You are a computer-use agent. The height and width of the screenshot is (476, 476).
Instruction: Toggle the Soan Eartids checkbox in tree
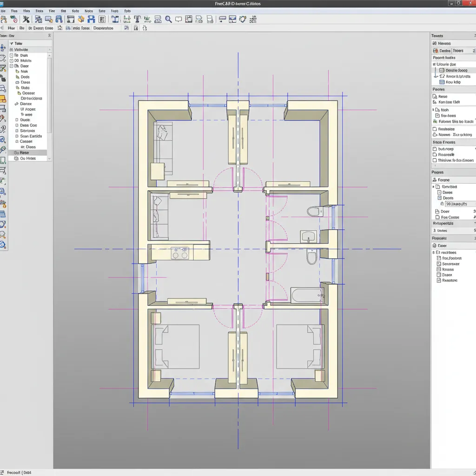[x=17, y=136]
